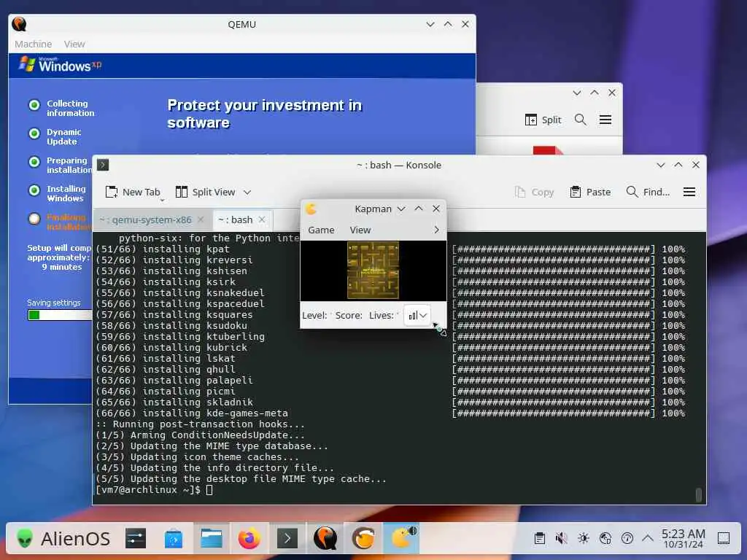Image resolution: width=747 pixels, height=560 pixels.
Task: Open the brightness tray icon
Action: [x=584, y=539]
